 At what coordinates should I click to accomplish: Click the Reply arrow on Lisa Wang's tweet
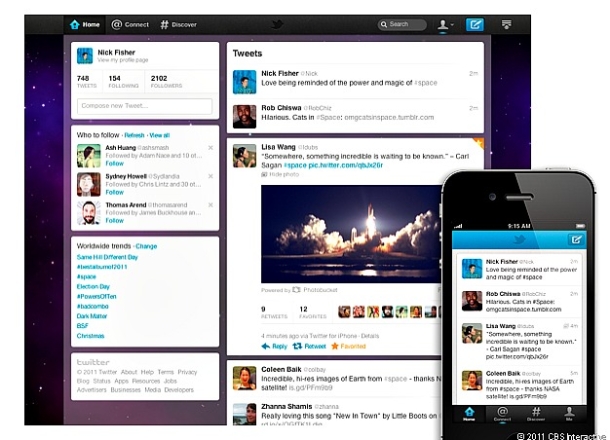[x=277, y=346]
